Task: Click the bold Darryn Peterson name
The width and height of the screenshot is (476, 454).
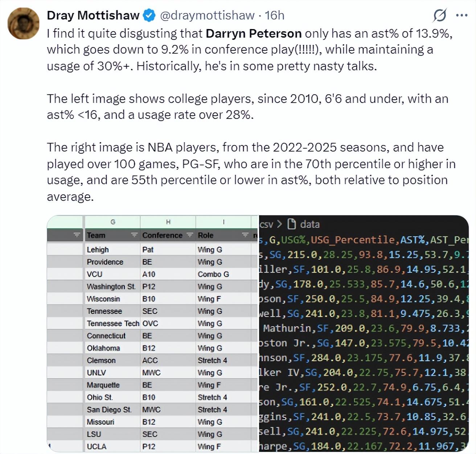Action: point(254,33)
